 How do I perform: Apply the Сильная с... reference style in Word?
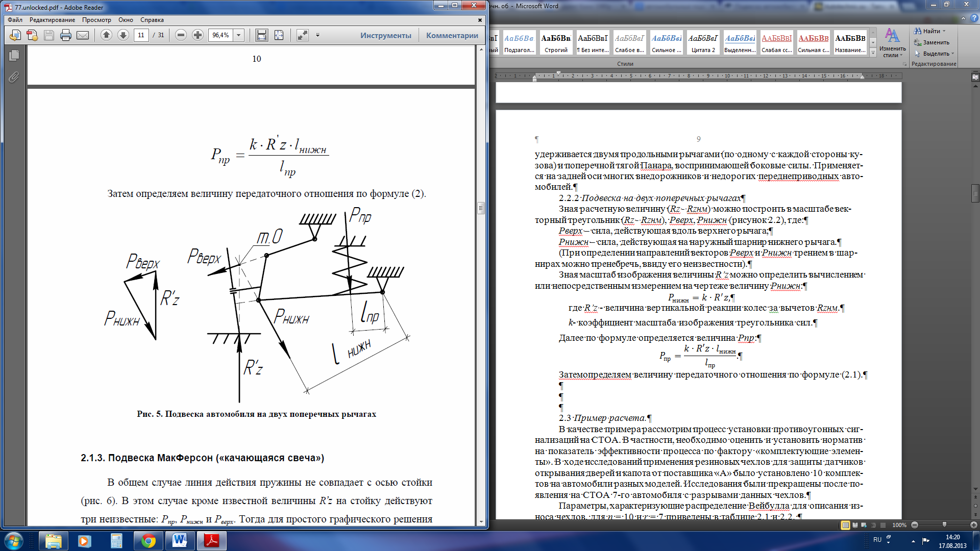(814, 42)
